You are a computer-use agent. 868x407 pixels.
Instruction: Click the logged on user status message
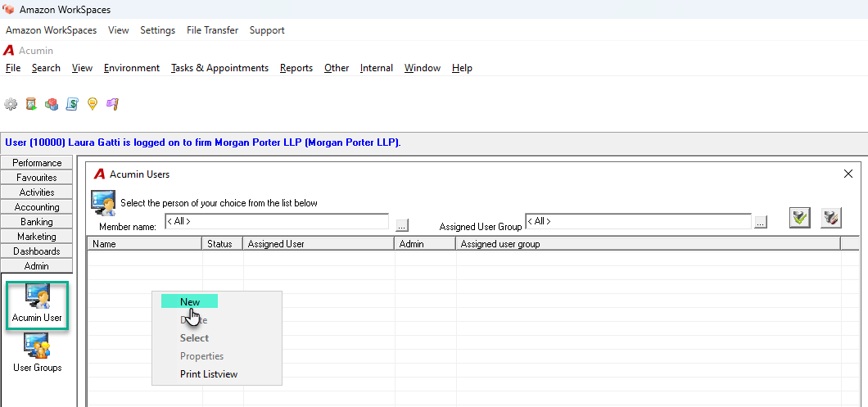(203, 142)
